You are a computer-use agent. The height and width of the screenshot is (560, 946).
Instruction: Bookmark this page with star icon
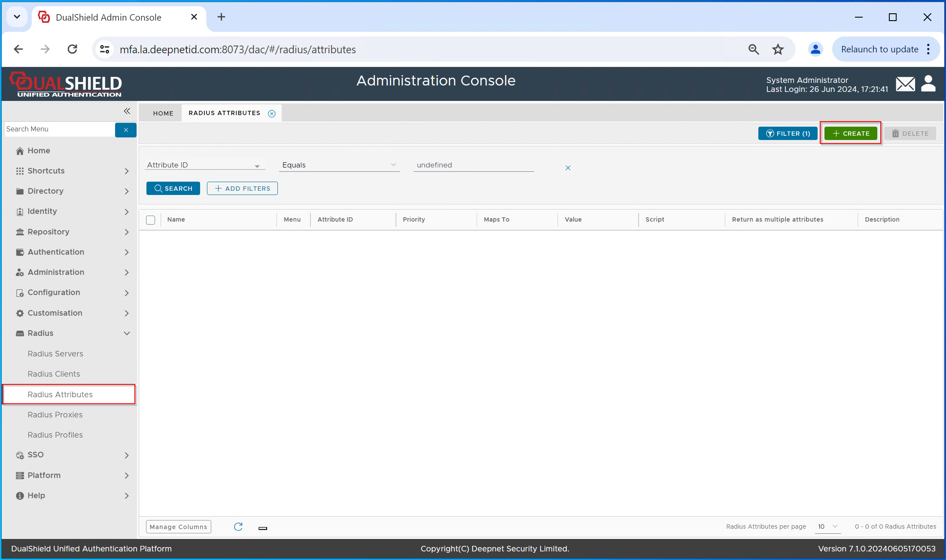778,49
